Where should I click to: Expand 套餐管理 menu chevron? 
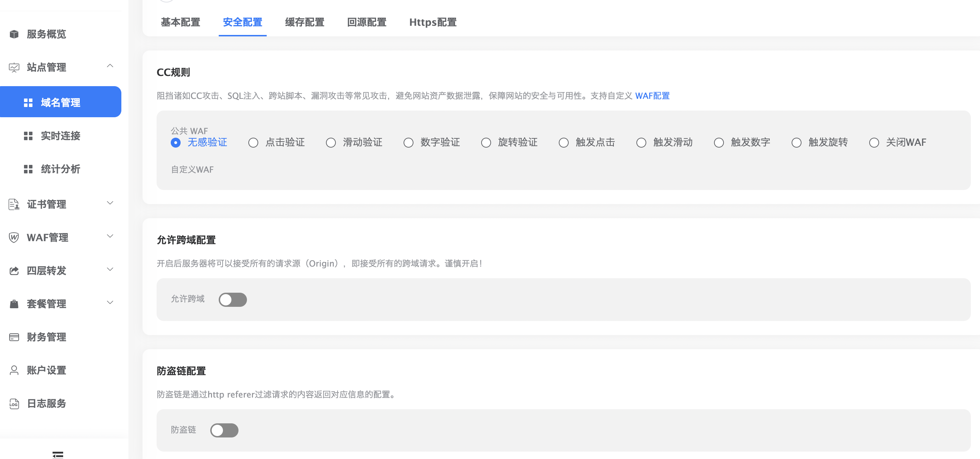coord(110,303)
